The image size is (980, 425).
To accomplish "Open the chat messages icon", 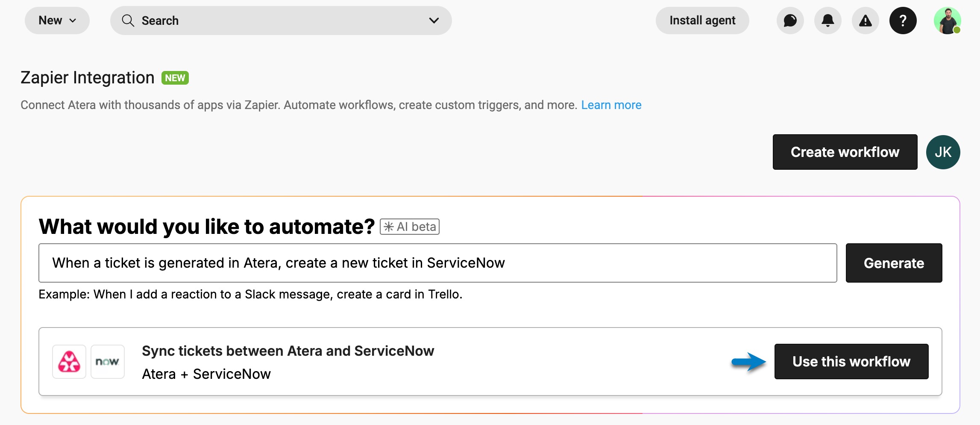I will coord(790,21).
